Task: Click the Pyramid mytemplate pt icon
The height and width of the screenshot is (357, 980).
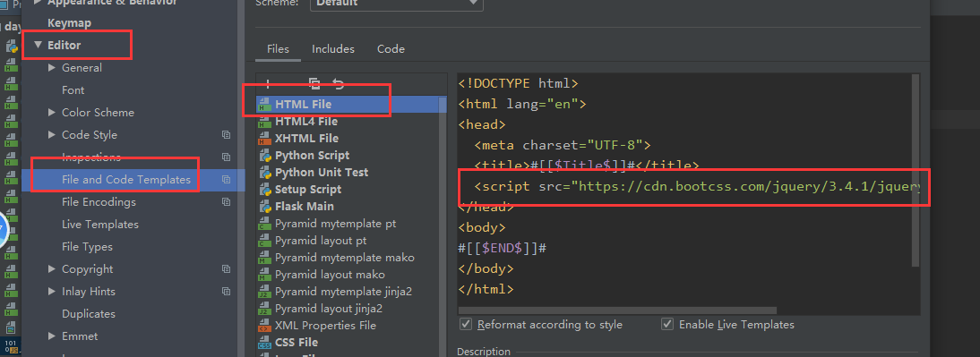Action: 264,224
